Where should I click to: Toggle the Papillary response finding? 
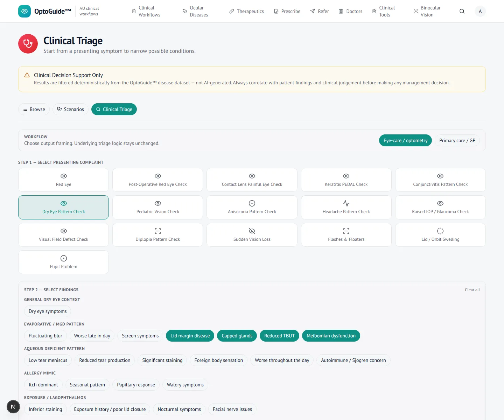[136, 385]
